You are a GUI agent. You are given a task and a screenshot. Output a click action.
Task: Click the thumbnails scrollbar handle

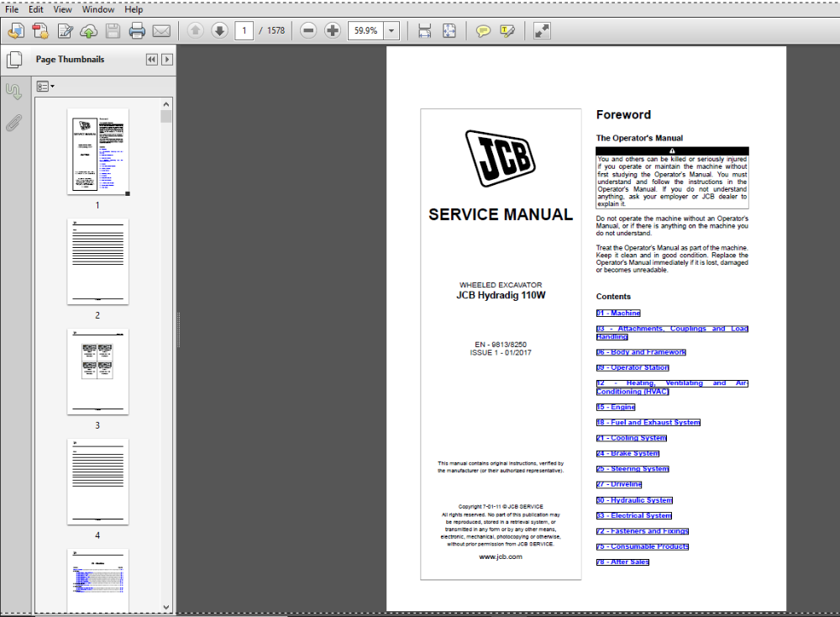click(166, 116)
